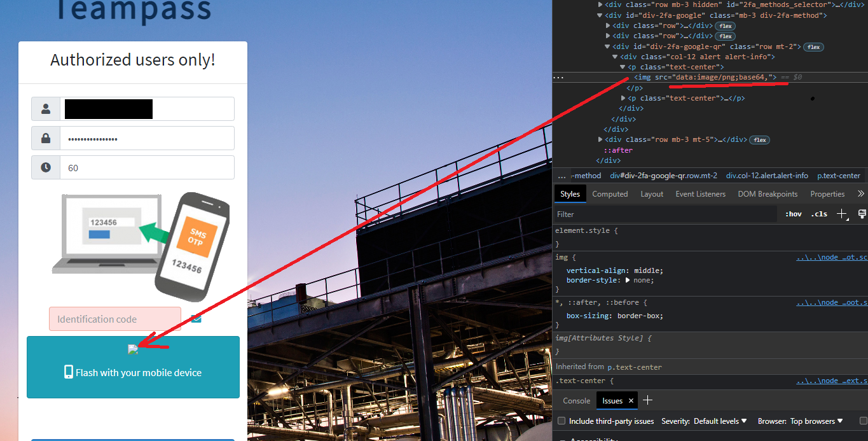868x441 pixels.
Task: Click the user icon beside the username field
Action: click(45, 109)
